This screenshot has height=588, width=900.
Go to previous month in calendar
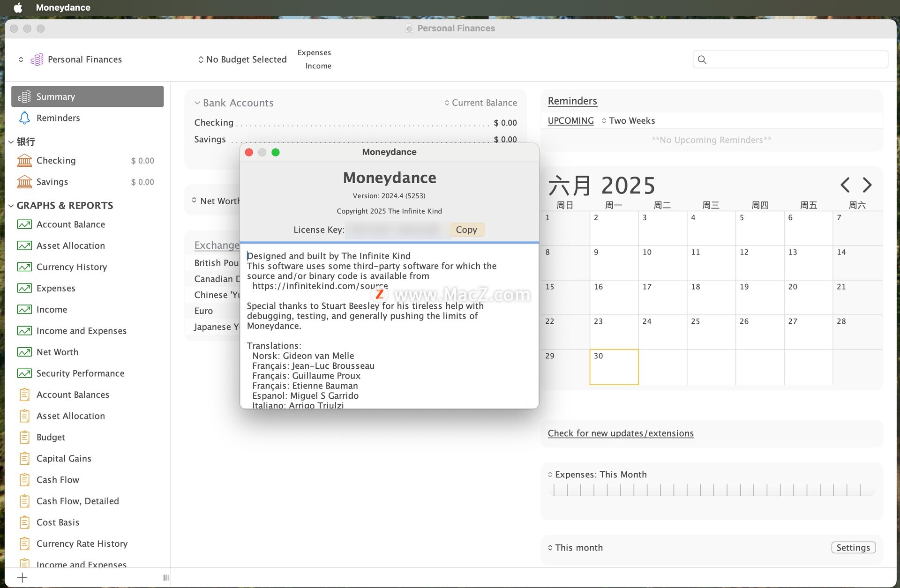845,185
